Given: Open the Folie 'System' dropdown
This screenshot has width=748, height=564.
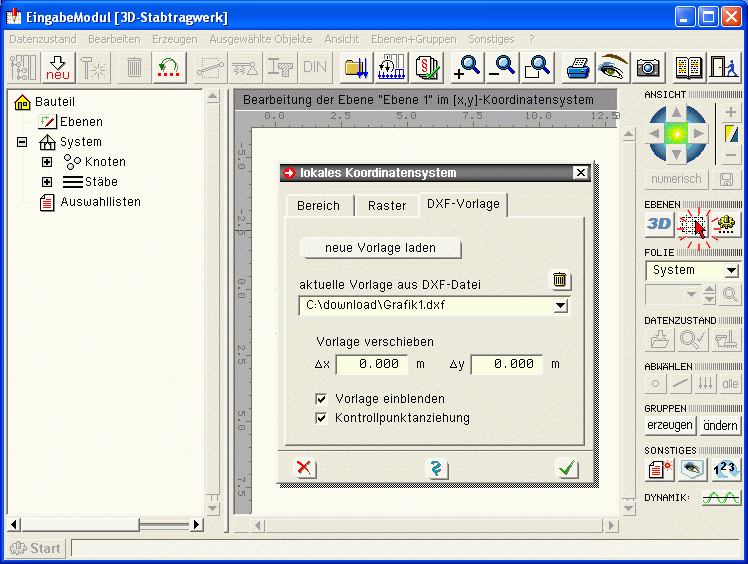Looking at the screenshot, I should 731,271.
